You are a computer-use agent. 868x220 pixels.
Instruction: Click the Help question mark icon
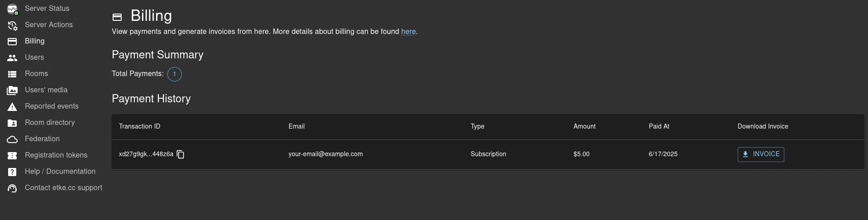(12, 172)
